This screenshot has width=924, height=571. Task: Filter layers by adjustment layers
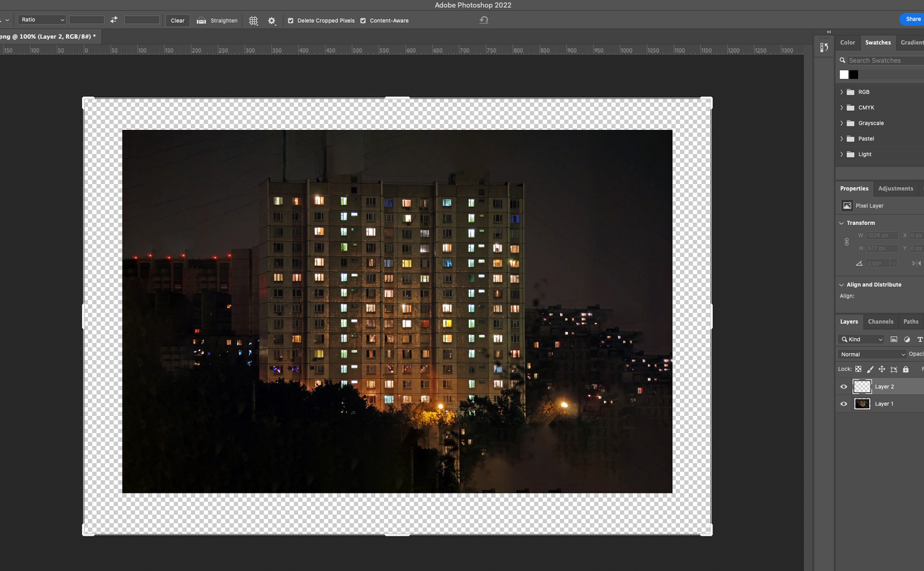click(907, 339)
